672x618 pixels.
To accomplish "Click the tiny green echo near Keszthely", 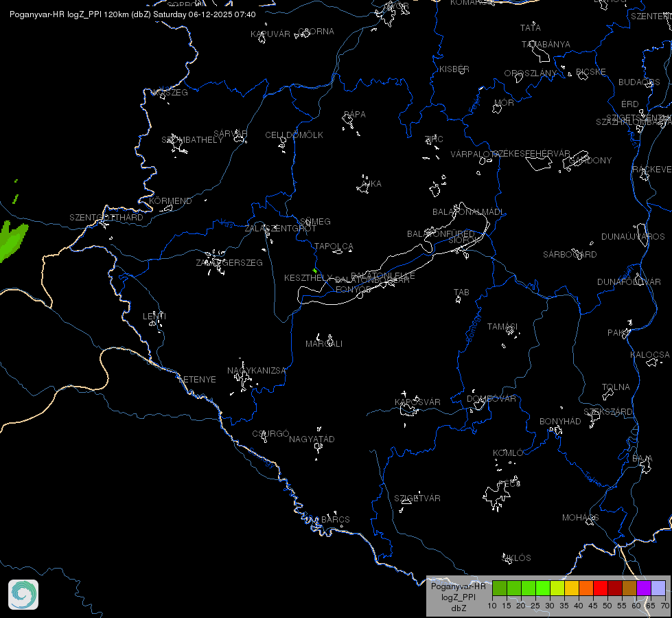I will pyautogui.click(x=315, y=271).
